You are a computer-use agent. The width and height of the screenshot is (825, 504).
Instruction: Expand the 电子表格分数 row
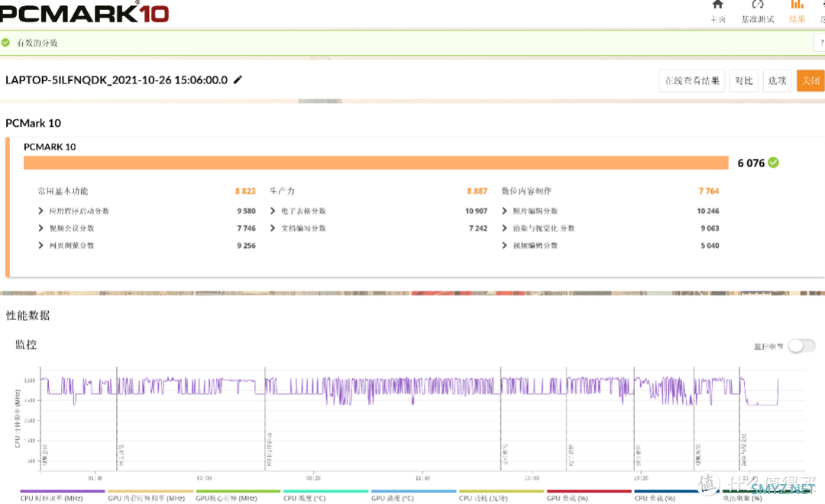(x=273, y=211)
